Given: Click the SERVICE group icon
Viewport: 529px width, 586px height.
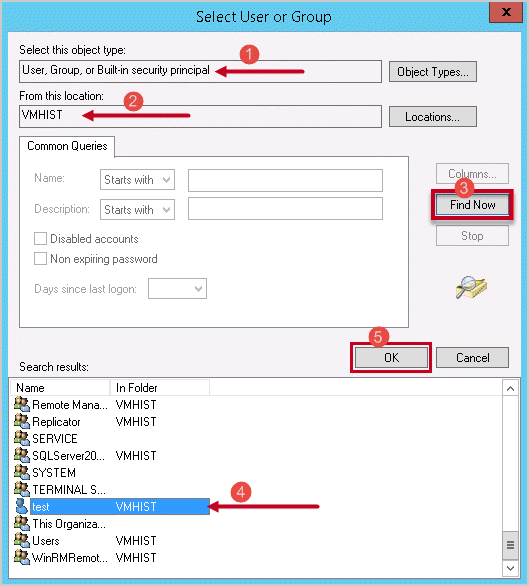Looking at the screenshot, I should click(22, 438).
